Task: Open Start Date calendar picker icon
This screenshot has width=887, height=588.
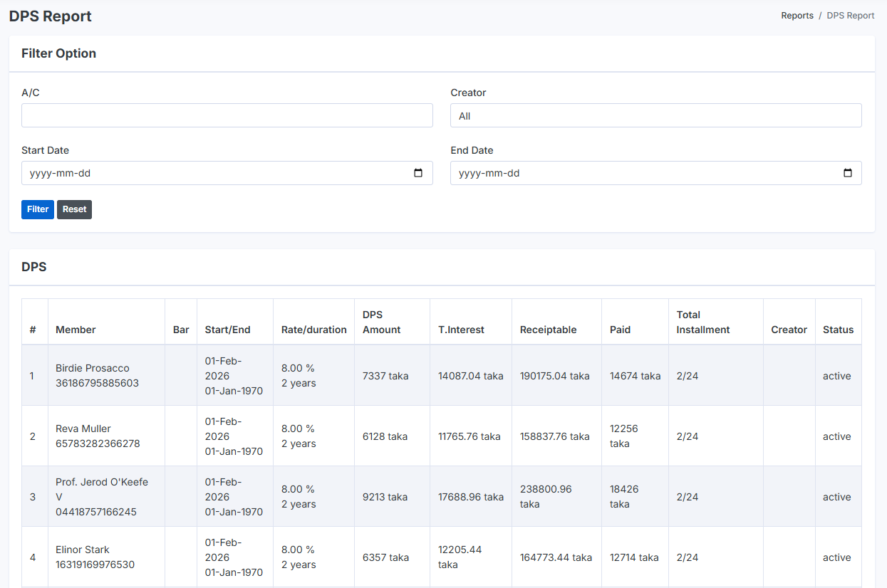Action: (418, 173)
